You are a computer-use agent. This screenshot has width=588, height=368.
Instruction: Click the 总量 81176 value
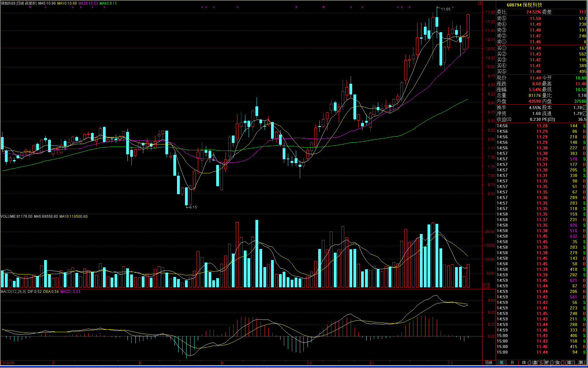pyautogui.click(x=535, y=96)
